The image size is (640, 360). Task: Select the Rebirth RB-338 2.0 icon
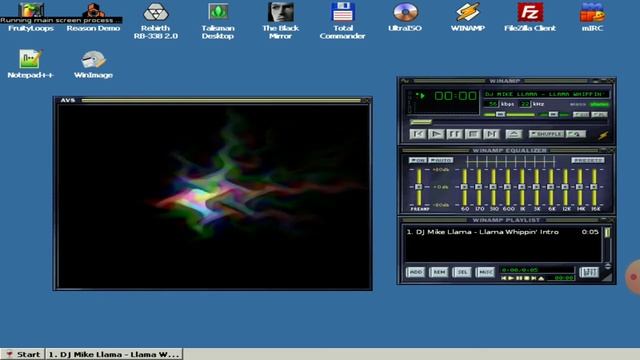156,20
